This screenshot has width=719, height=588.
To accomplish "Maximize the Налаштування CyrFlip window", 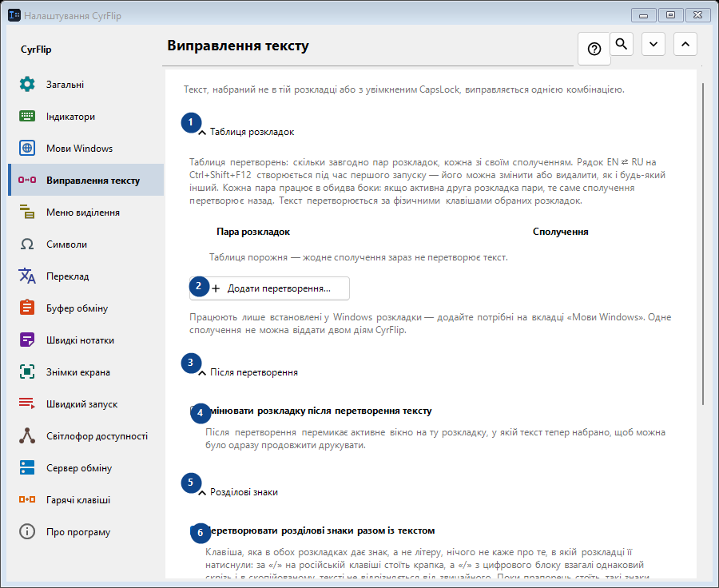I will (x=670, y=15).
